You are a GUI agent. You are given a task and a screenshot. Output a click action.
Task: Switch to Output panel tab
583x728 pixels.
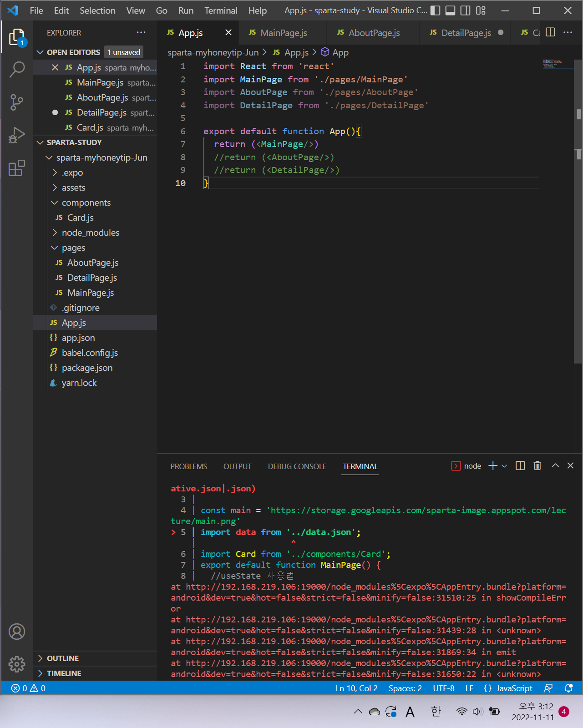point(238,466)
